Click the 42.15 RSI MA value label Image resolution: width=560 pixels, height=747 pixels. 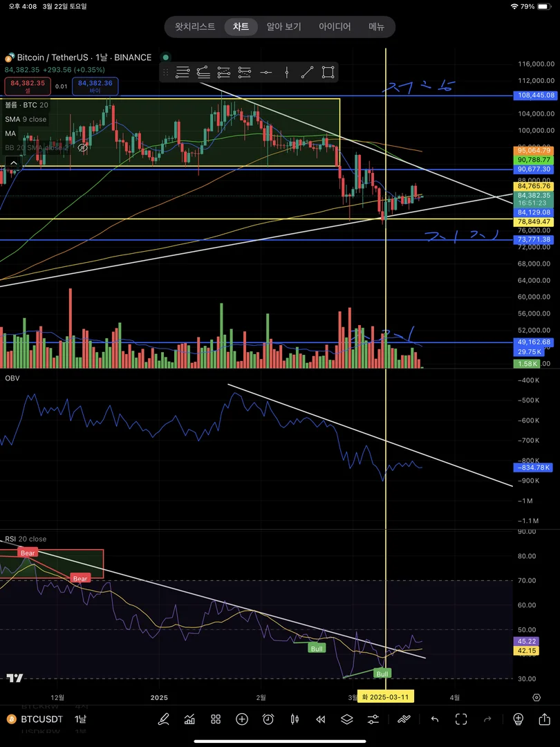525,651
